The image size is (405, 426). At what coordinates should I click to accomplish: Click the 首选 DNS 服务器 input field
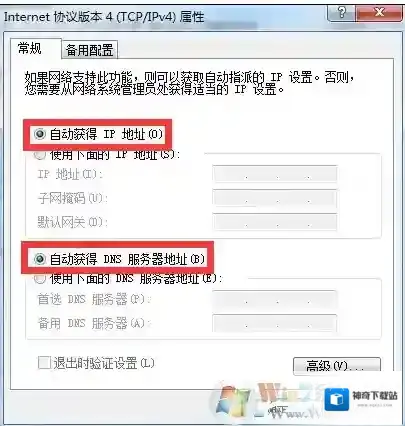tap(275, 299)
